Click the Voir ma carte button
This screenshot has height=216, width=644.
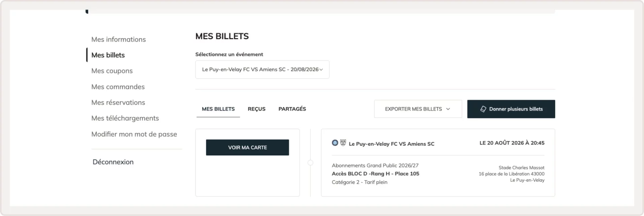(x=248, y=148)
